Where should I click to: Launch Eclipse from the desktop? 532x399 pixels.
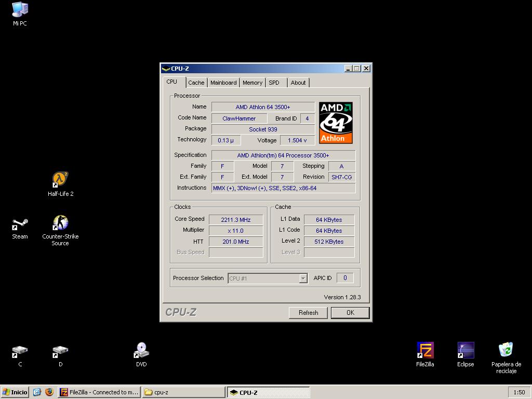coord(465,354)
